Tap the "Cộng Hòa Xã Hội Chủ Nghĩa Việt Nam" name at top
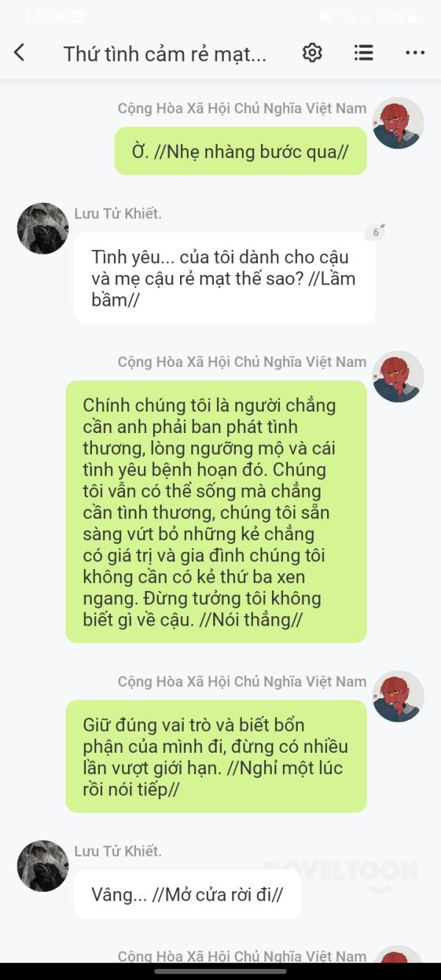The height and width of the screenshot is (980, 441). coord(242,108)
